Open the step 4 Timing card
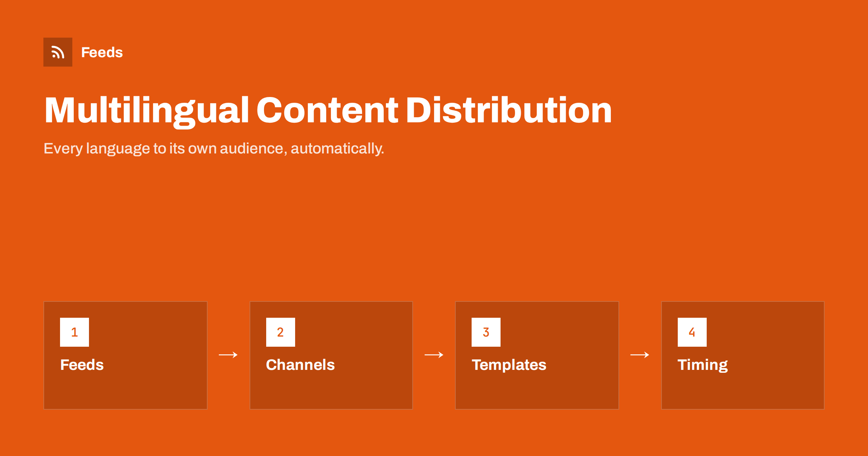This screenshot has height=456, width=868. [x=743, y=355]
